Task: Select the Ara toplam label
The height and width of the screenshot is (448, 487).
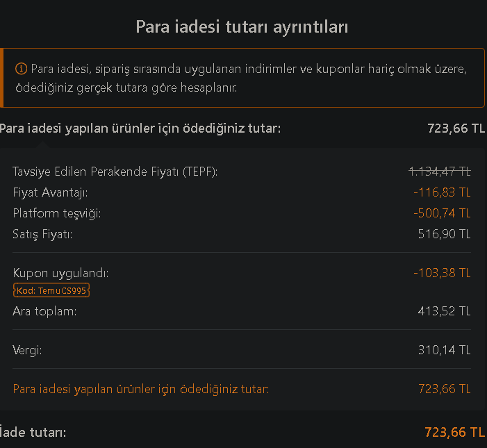Action: coord(44,311)
